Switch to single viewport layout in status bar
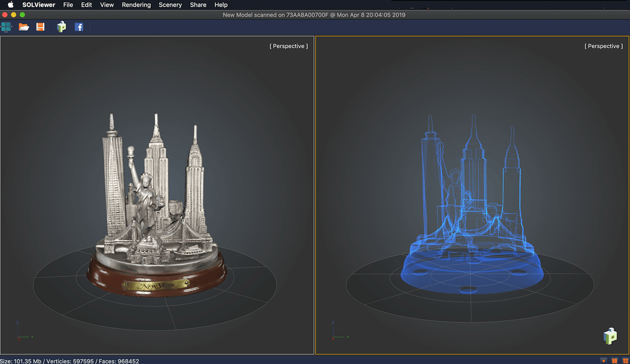 (x=604, y=360)
